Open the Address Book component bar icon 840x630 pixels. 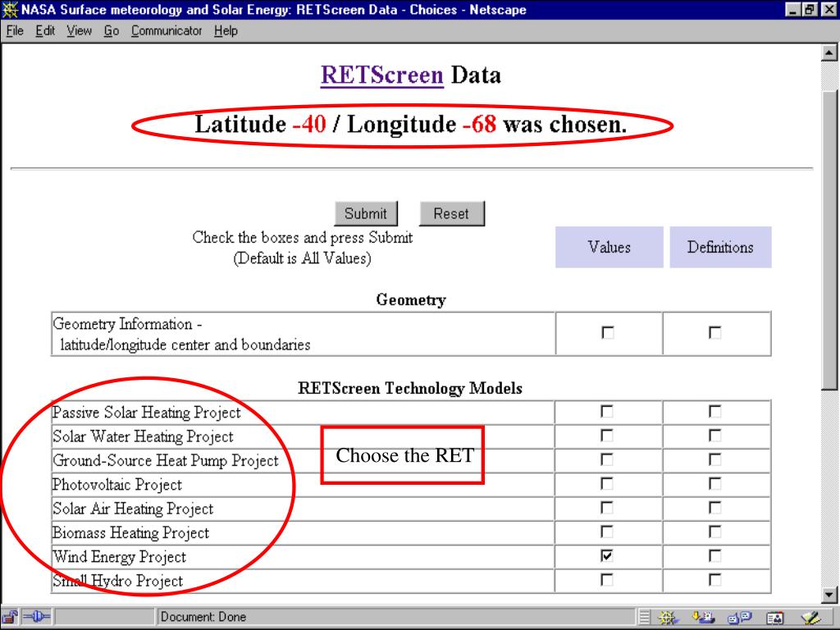tap(774, 618)
